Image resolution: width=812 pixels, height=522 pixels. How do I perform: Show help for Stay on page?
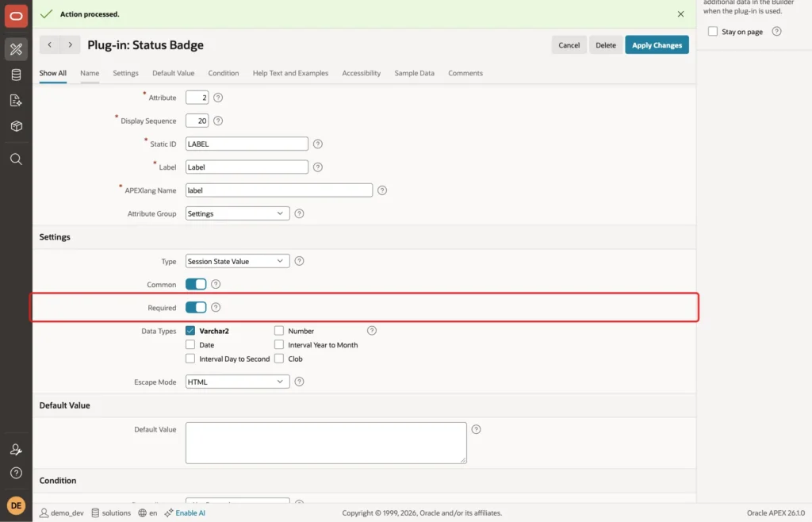coord(777,32)
